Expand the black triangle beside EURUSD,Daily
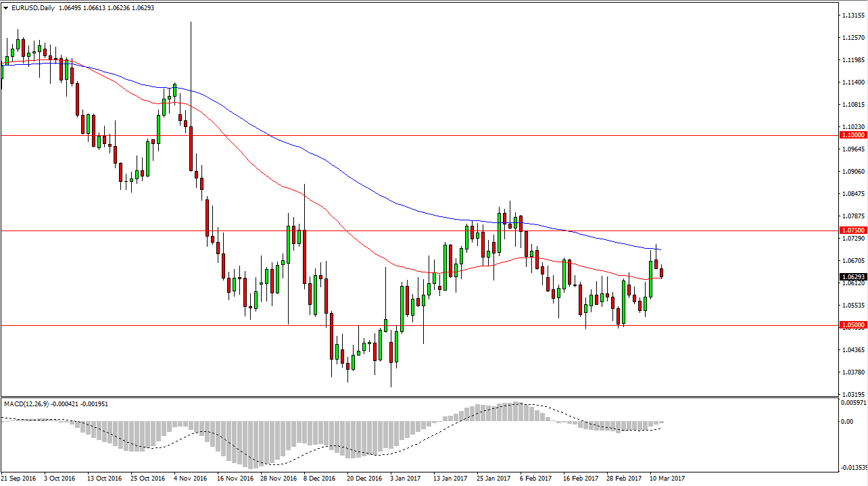The width and height of the screenshot is (868, 486). tap(5, 9)
